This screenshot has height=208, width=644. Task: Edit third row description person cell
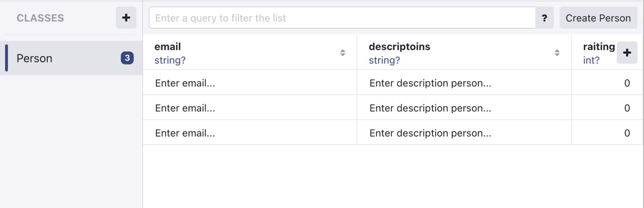coord(464,133)
